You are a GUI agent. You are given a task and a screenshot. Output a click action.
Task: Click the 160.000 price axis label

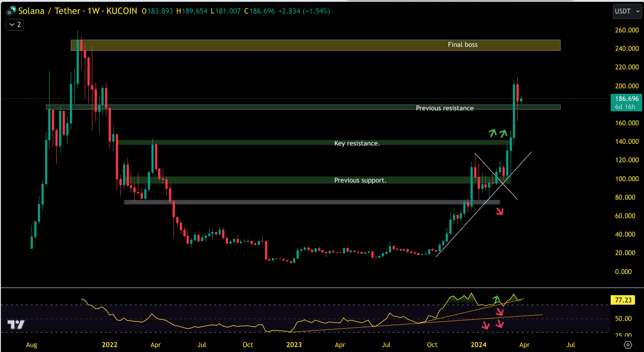coord(626,123)
